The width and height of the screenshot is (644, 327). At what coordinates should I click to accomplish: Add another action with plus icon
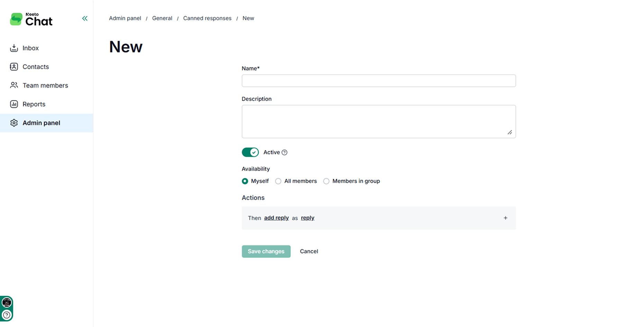click(x=505, y=218)
